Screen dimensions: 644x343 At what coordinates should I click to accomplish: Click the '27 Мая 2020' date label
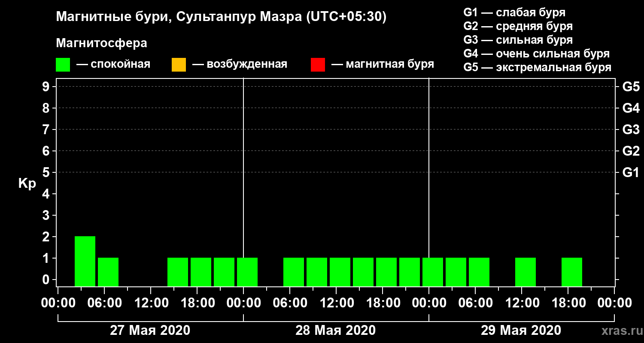pos(150,331)
